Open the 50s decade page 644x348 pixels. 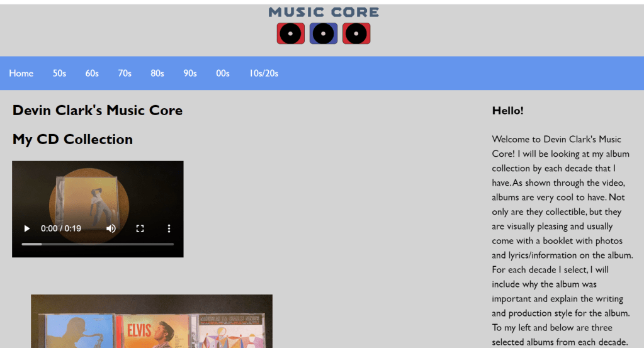coord(59,74)
